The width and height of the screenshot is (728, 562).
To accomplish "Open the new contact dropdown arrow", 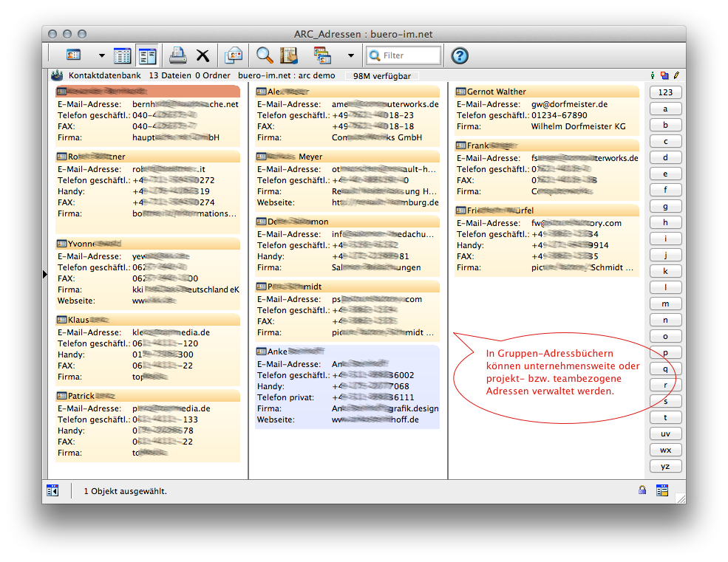I will [101, 56].
